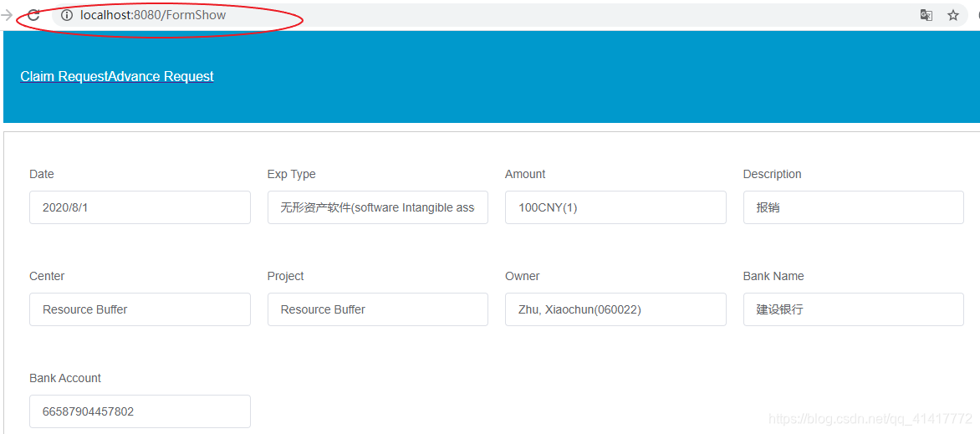Image resolution: width=980 pixels, height=434 pixels.
Task: Select the Amount field showing 100CNY(1)
Action: pyautogui.click(x=615, y=207)
